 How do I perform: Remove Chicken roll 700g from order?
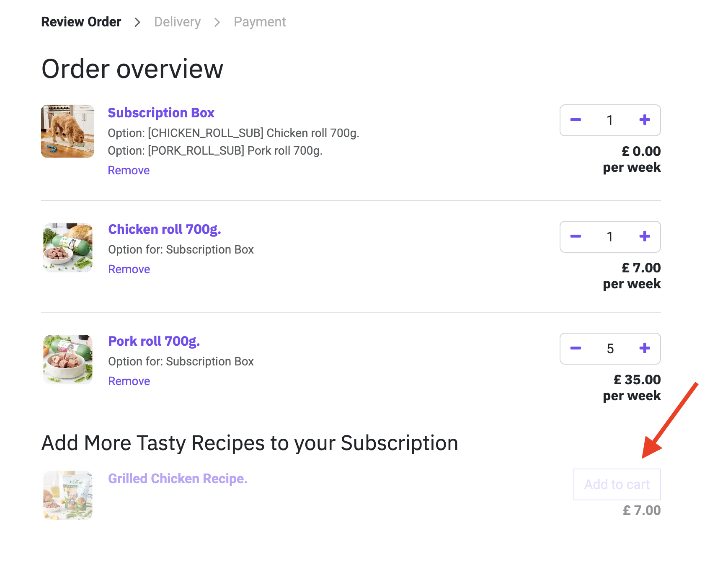(129, 269)
